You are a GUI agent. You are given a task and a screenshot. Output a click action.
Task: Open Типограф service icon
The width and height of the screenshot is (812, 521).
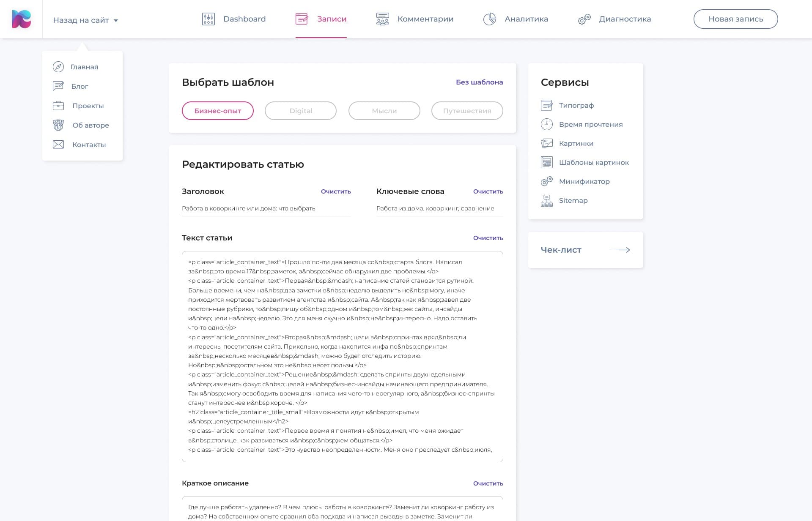tap(546, 105)
